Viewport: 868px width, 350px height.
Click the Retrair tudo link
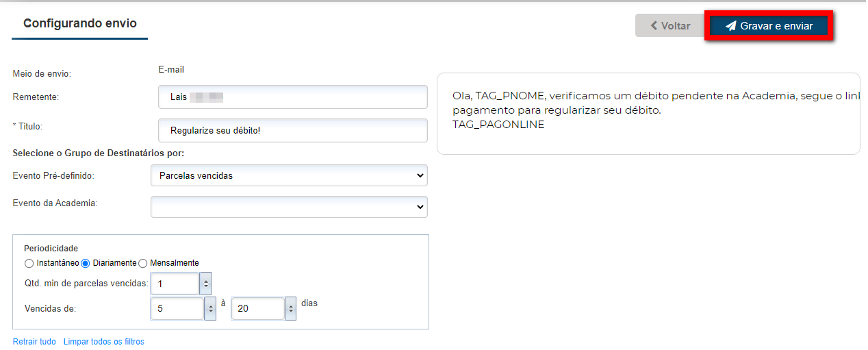[34, 342]
